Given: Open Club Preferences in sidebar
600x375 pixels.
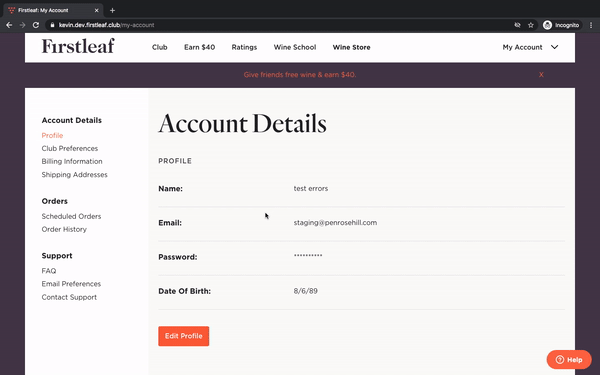Looking at the screenshot, I should click(x=70, y=148).
